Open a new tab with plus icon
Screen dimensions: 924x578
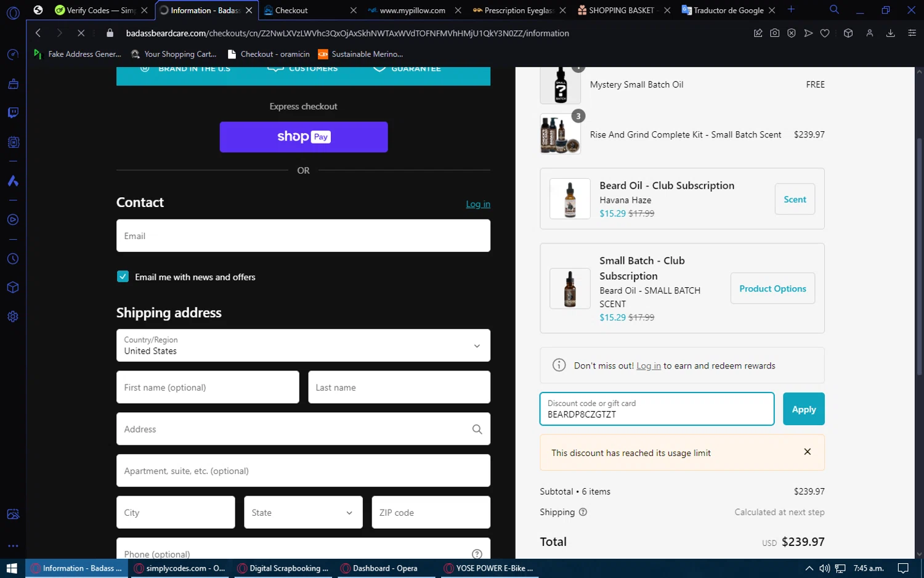[x=792, y=10]
